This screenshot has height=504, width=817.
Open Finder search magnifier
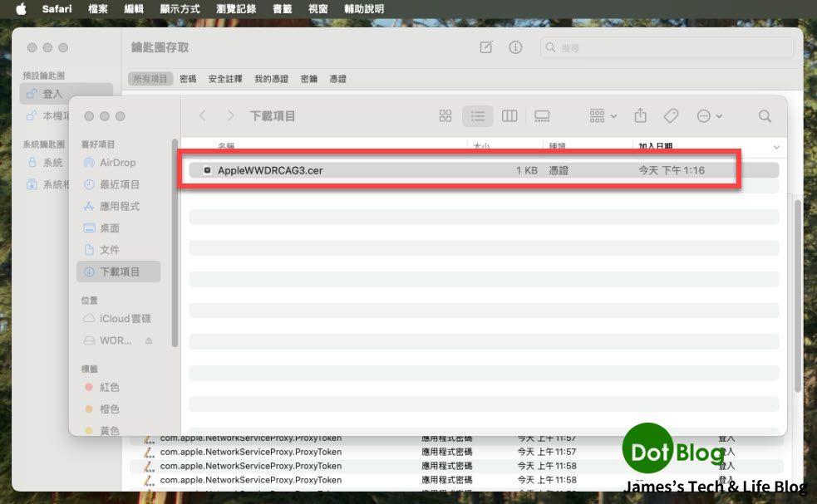(765, 116)
